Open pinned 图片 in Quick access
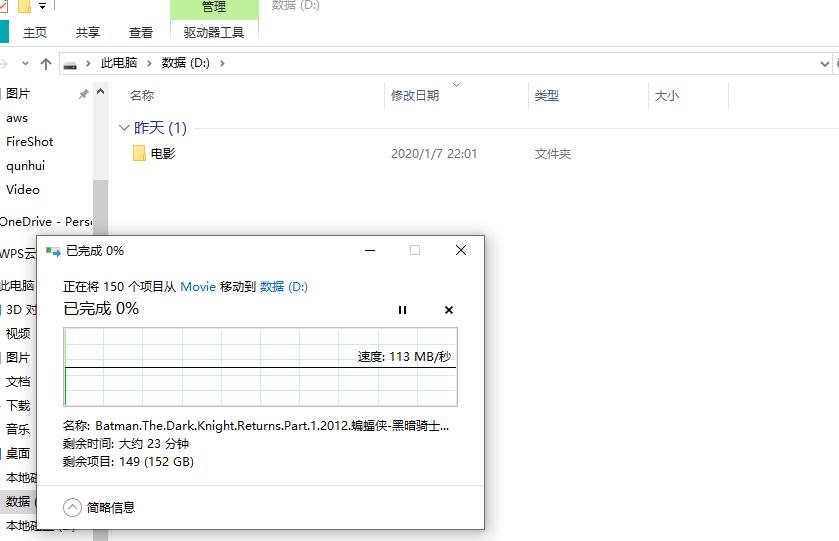 point(18,94)
